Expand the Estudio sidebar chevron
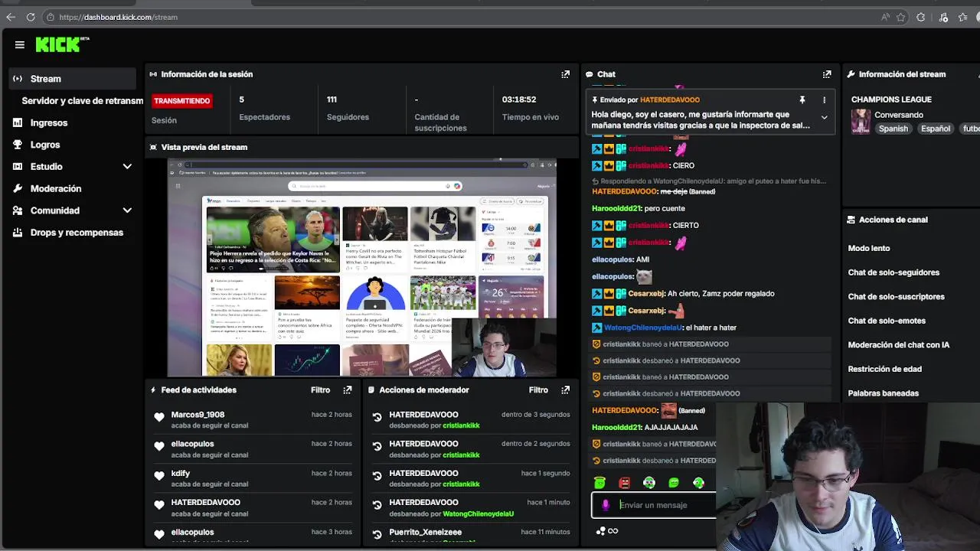980x551 pixels. click(x=127, y=166)
